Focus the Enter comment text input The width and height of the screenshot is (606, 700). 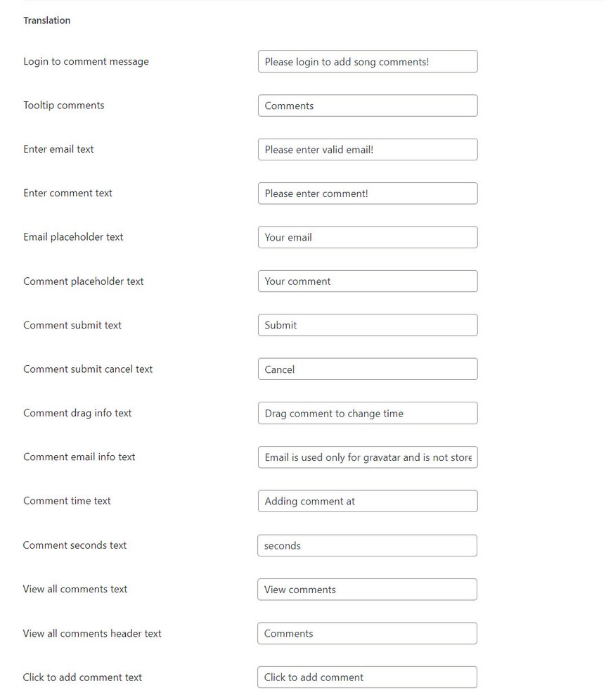[367, 193]
